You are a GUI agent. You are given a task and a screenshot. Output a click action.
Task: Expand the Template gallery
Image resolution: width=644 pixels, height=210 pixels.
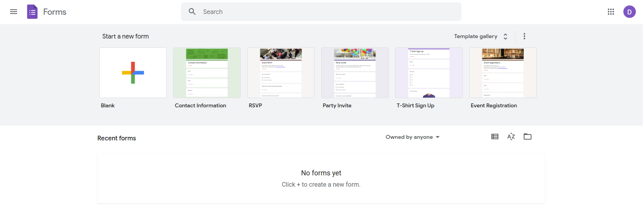480,36
